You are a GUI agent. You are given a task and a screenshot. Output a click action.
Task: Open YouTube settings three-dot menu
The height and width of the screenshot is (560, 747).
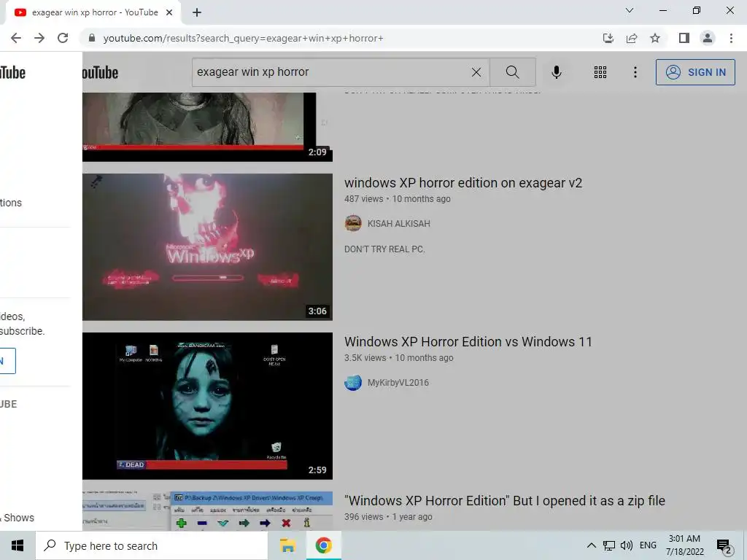click(635, 72)
